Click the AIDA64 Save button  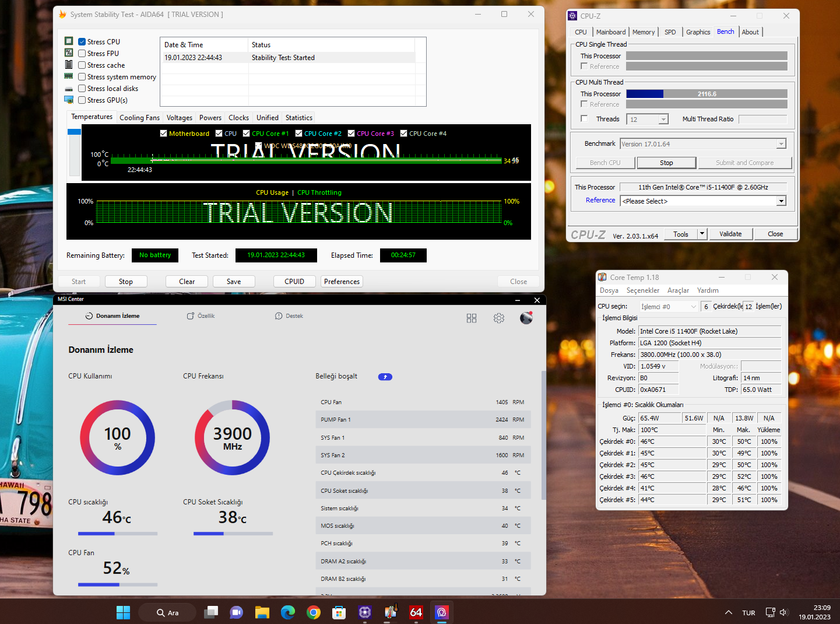pyautogui.click(x=234, y=282)
